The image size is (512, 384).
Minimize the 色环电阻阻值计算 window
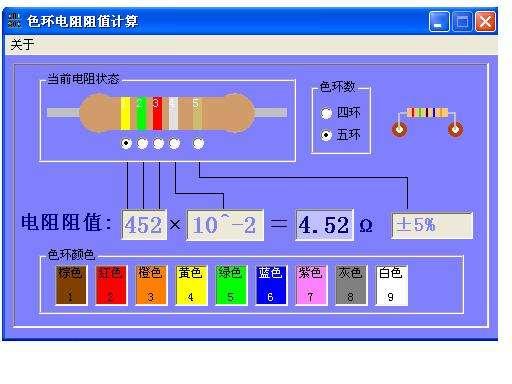click(x=439, y=21)
